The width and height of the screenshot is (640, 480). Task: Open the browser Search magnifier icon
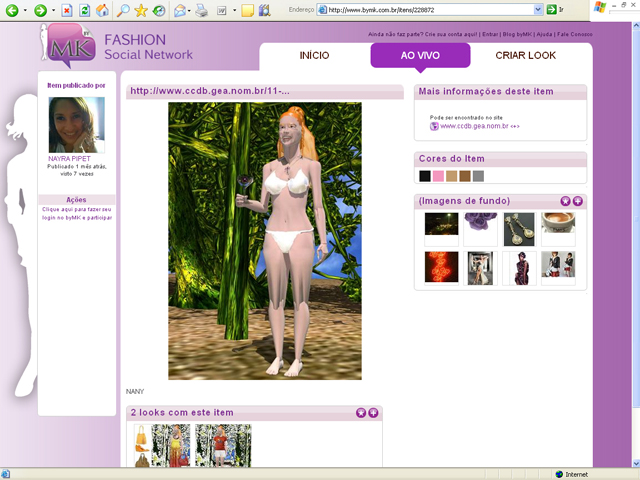click(x=123, y=10)
